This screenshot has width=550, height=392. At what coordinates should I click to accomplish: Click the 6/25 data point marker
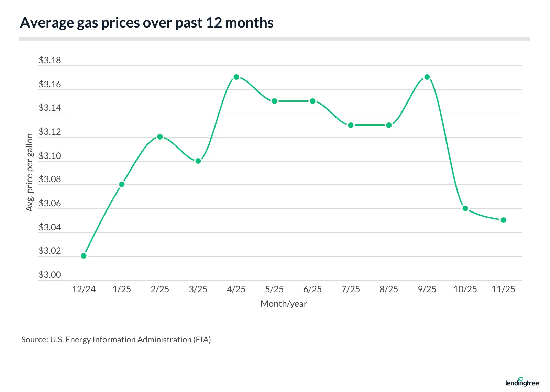(312, 101)
